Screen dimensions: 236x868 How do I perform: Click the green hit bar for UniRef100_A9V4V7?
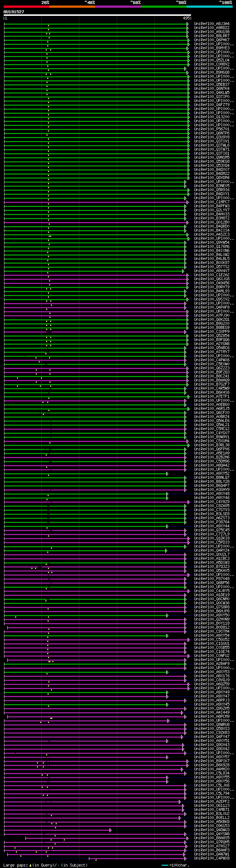(94, 271)
